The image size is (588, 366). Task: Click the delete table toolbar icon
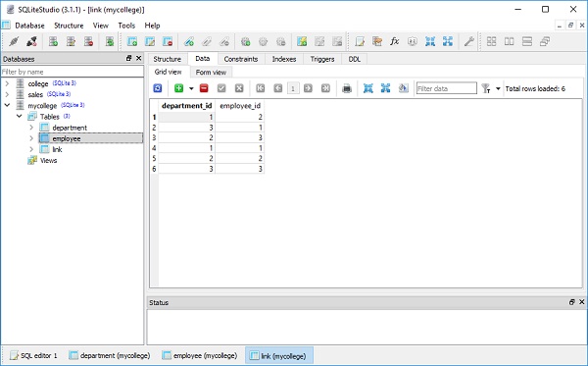[x=168, y=41]
